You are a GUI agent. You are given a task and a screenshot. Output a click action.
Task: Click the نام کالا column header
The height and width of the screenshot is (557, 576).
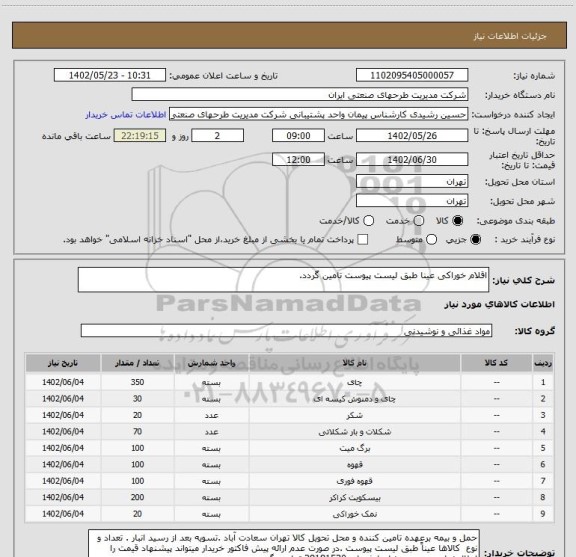(354, 363)
